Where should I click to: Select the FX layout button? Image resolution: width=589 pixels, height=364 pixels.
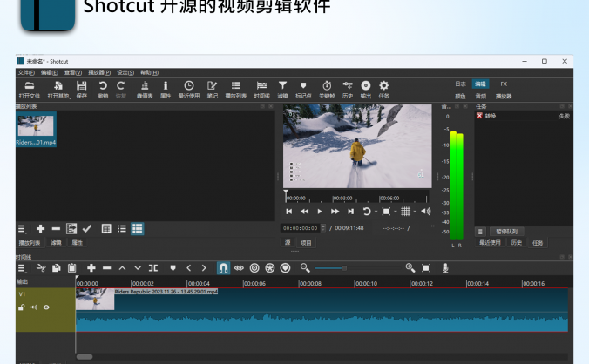(x=504, y=84)
